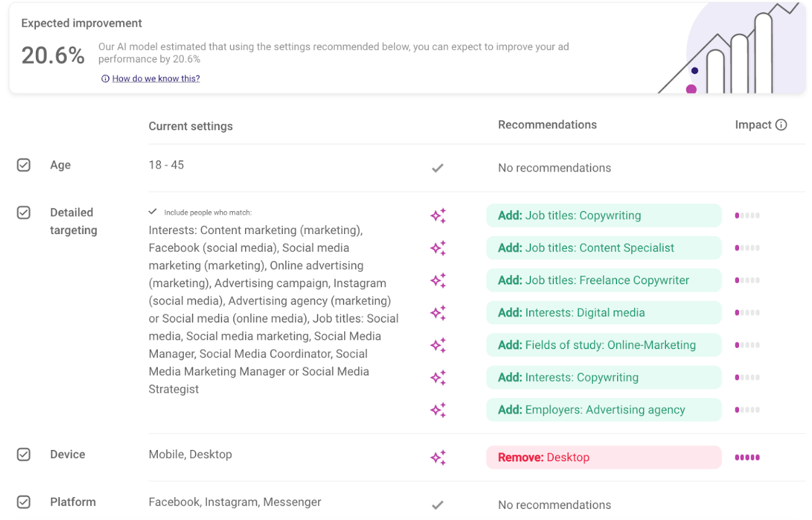
Task: Click sparkle icon beside Remove Desktop recommendation
Action: pos(438,457)
